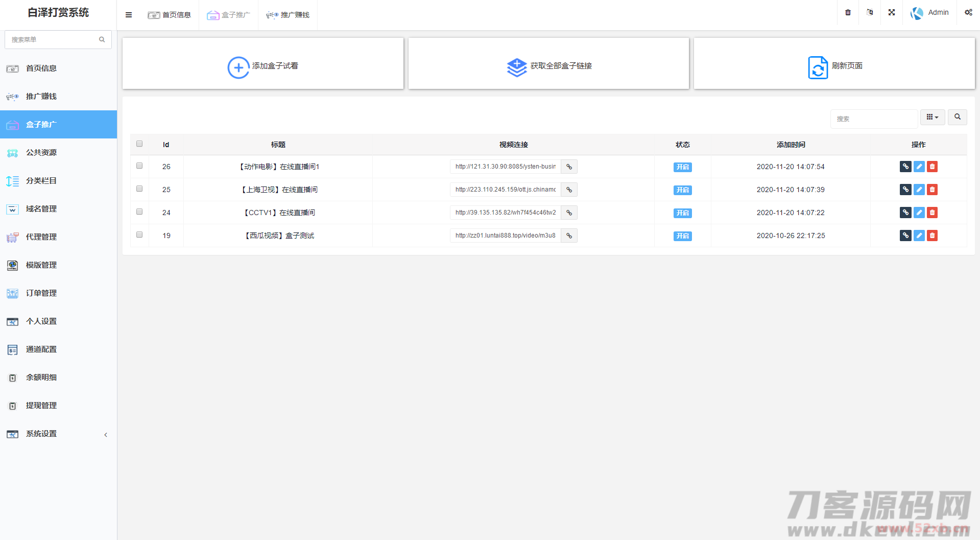Switch to the 首页信息 tab
Image resolution: width=980 pixels, height=540 pixels.
170,15
